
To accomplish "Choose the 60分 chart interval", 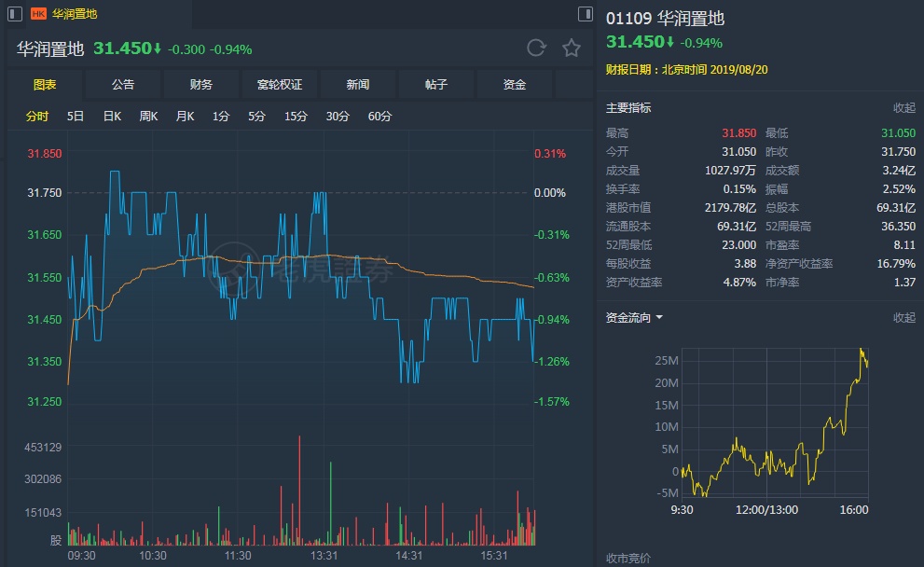I will point(379,117).
